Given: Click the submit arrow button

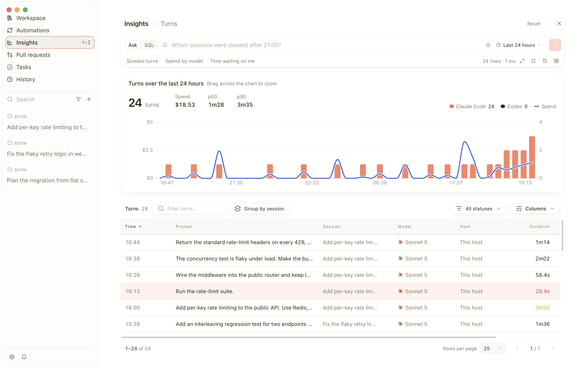Looking at the screenshot, I should click(555, 45).
